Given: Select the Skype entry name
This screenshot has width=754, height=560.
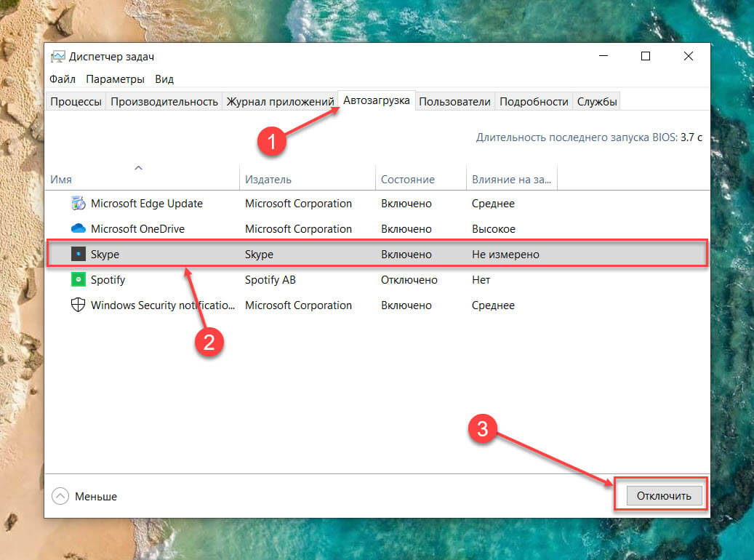Looking at the screenshot, I should [105, 255].
